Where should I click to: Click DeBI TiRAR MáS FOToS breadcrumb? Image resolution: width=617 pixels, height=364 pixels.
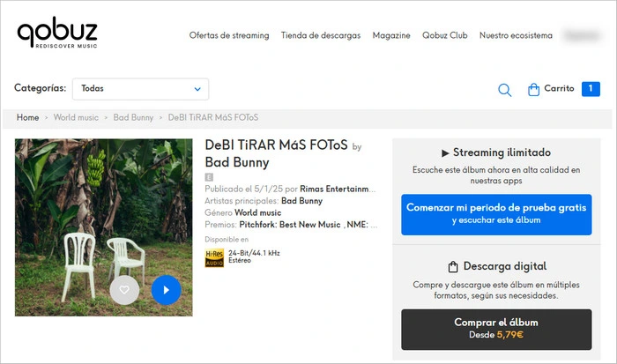coord(213,117)
